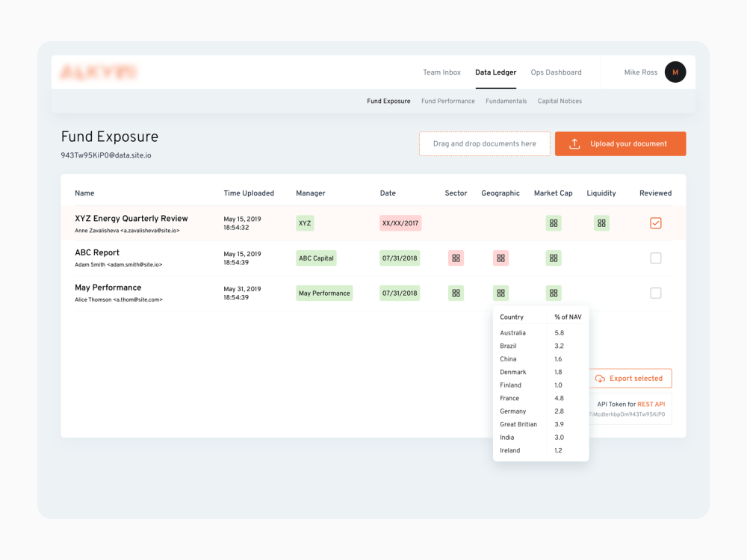
Task: Switch to the Ops Dashboard tab
Action: pos(556,72)
